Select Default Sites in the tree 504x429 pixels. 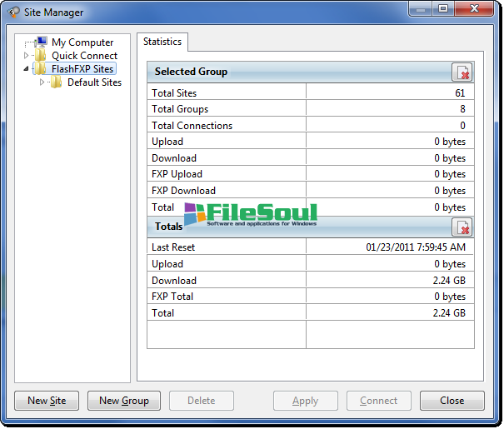(x=94, y=82)
